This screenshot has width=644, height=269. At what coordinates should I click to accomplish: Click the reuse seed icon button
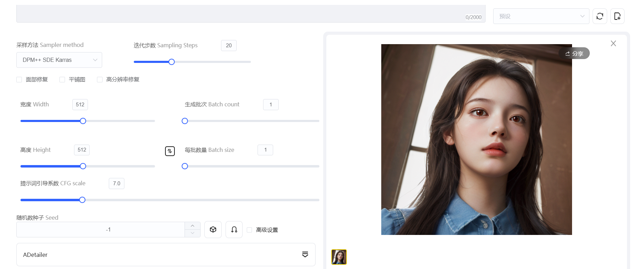pos(234,230)
